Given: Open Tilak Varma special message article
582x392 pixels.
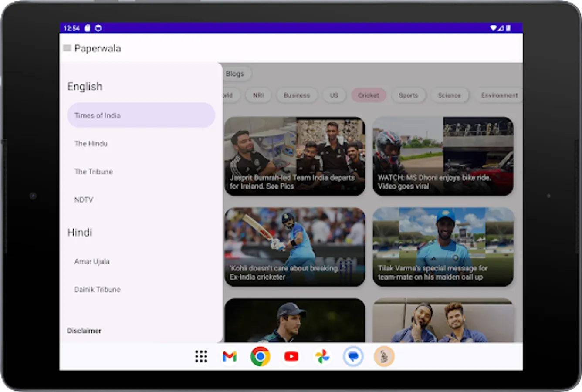Looking at the screenshot, I should tap(443, 247).
